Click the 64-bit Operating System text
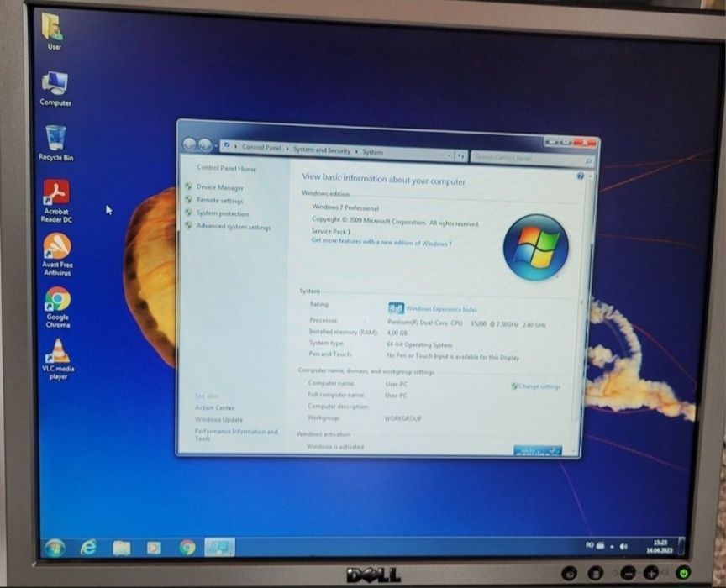 click(419, 344)
